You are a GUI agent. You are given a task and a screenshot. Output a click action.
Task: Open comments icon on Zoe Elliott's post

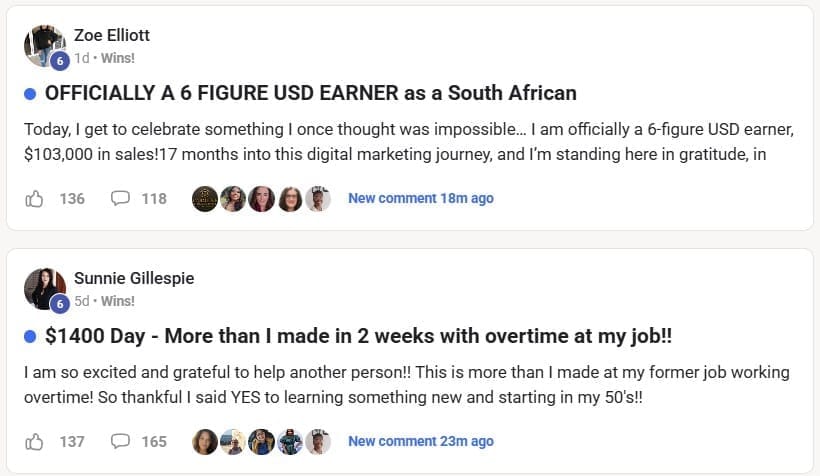(x=121, y=198)
